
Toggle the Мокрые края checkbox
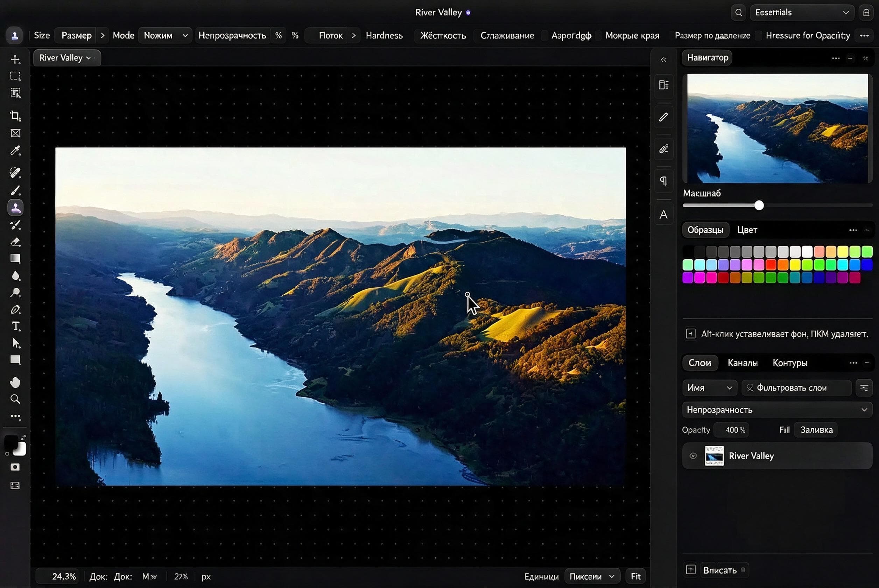point(599,36)
